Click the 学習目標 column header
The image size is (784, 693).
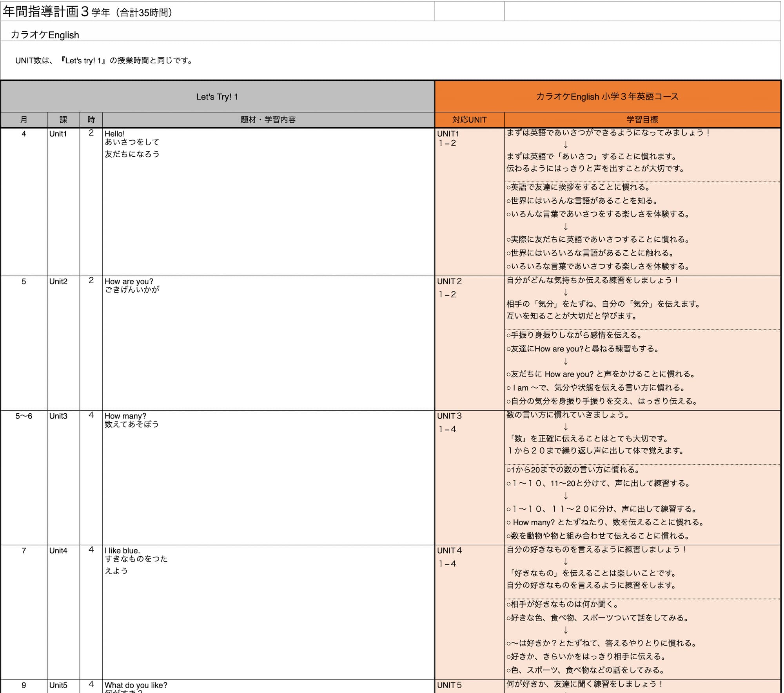[642, 120]
